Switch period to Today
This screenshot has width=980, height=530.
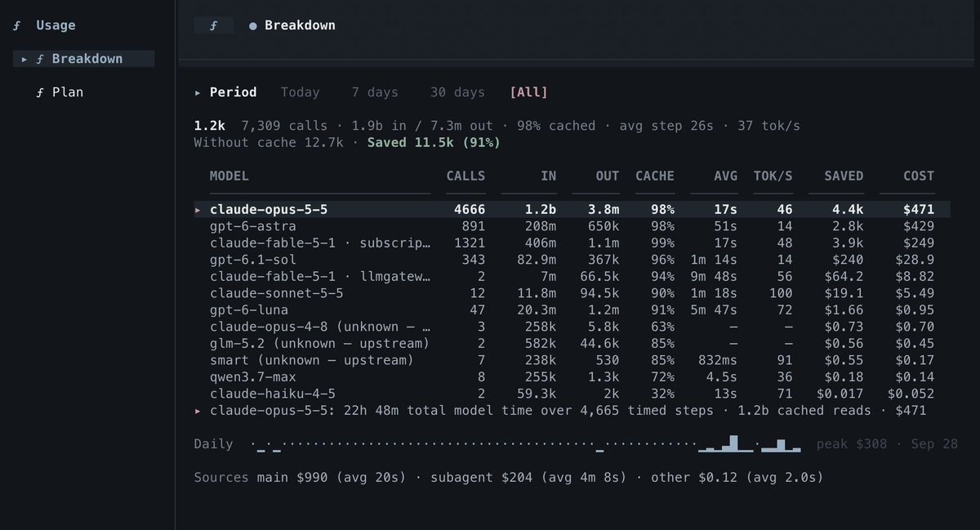click(301, 92)
